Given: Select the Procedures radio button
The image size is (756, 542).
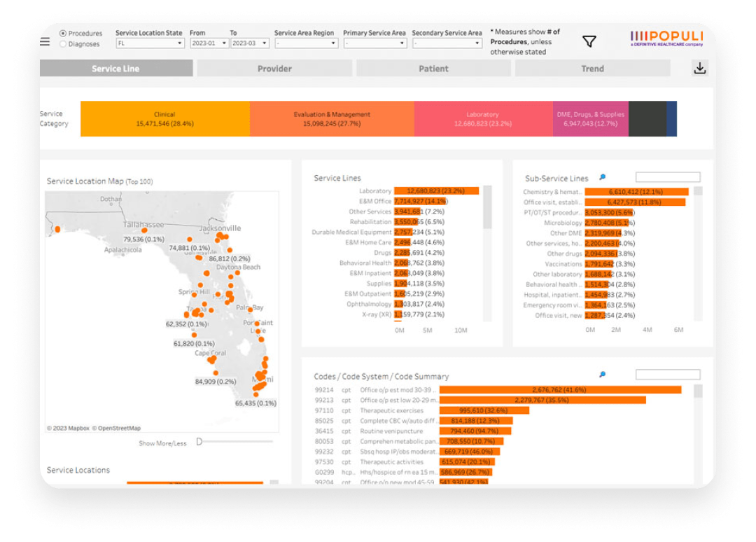Looking at the screenshot, I should [x=63, y=34].
